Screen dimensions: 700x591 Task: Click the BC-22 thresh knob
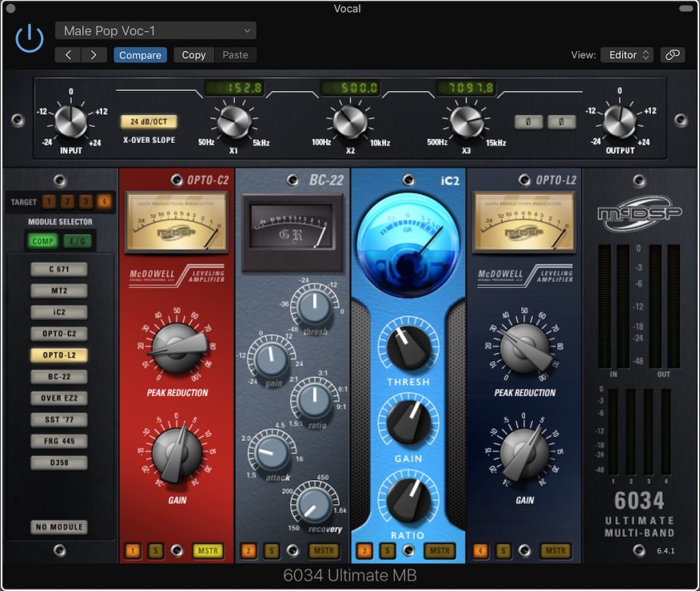coord(314,306)
